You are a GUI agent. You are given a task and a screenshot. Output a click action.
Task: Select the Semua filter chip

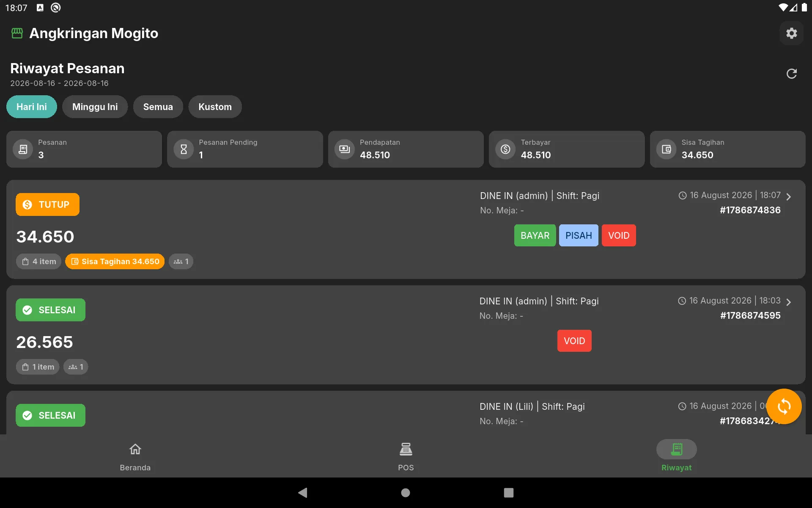tap(158, 107)
